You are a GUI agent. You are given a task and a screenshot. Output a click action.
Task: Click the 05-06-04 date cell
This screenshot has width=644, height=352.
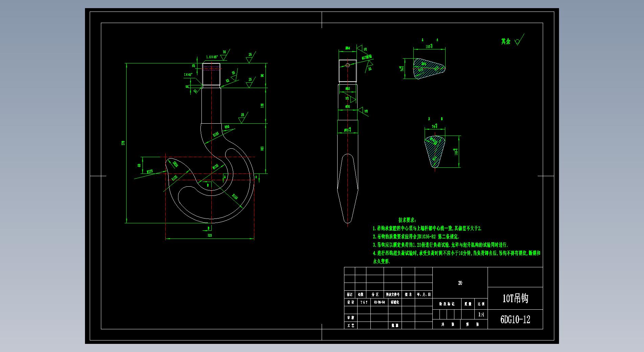pos(379,302)
